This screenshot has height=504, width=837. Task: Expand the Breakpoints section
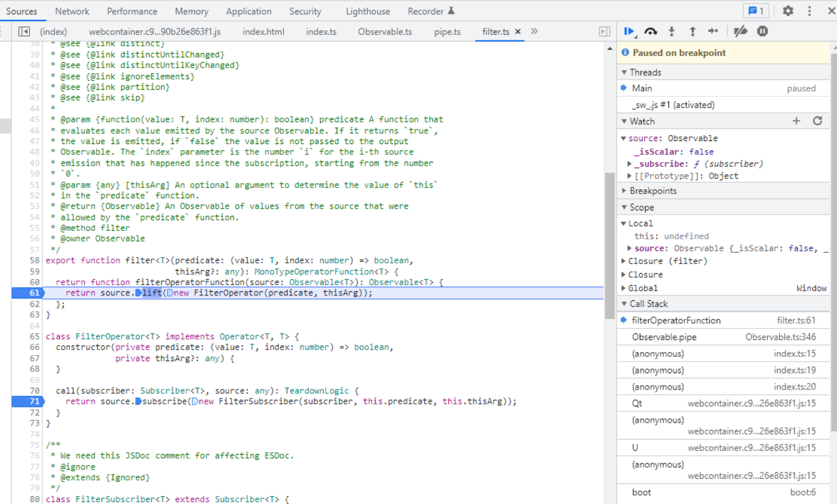coord(652,191)
